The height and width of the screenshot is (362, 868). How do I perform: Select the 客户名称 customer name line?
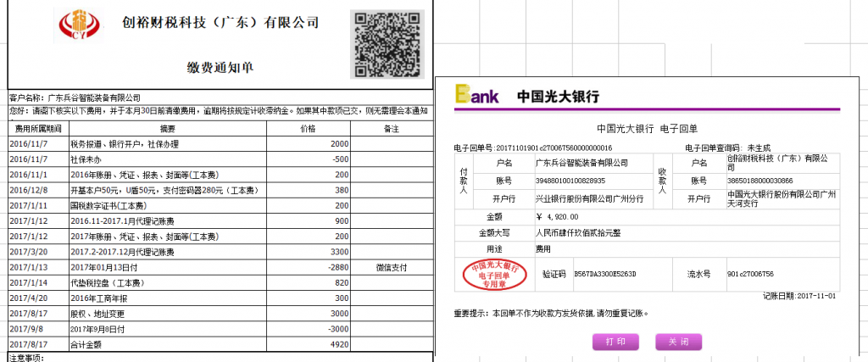[75, 98]
